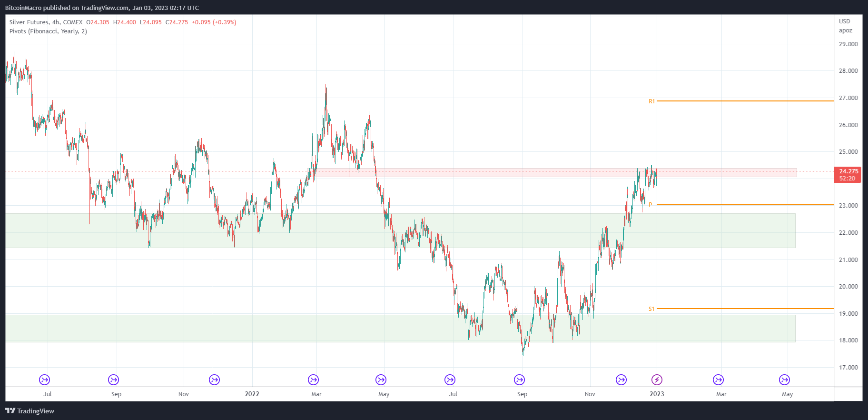Click the 25.000 price axis label
Image resolution: width=868 pixels, height=420 pixels.
coord(848,152)
